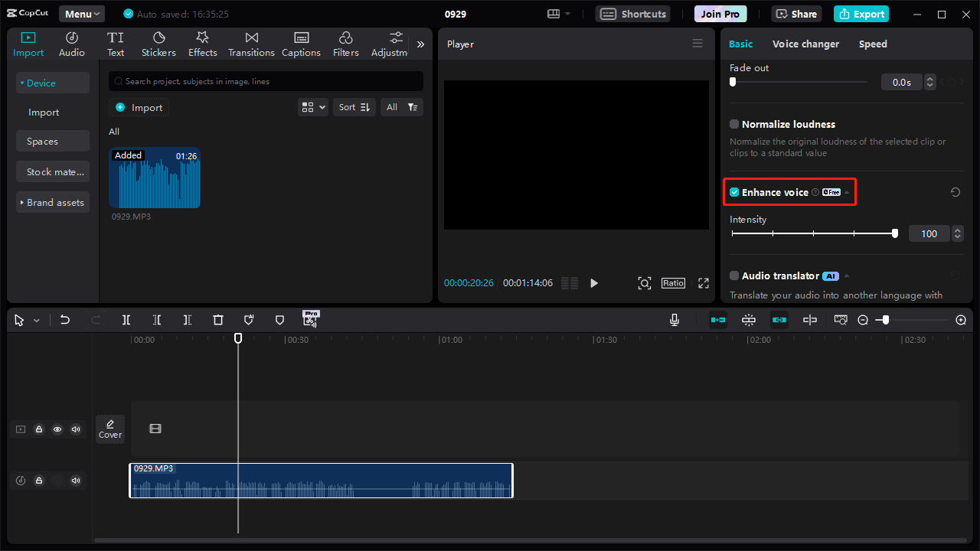This screenshot has height=551, width=980.
Task: Click the Undo arrow in timeline toolbar
Action: pos(65,321)
